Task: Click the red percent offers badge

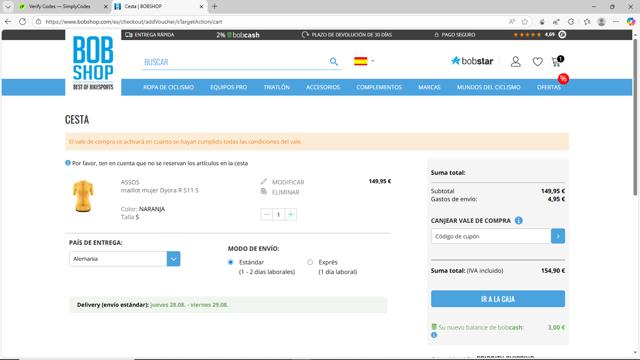Action: [x=563, y=78]
